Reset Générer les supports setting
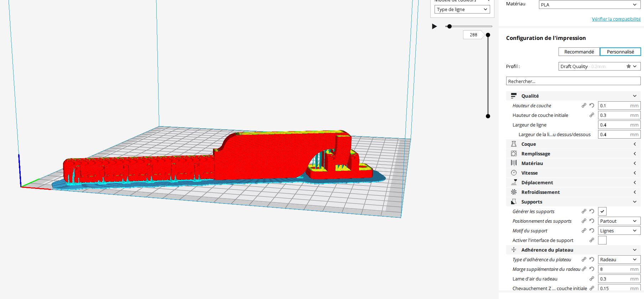644x299 pixels. click(592, 211)
